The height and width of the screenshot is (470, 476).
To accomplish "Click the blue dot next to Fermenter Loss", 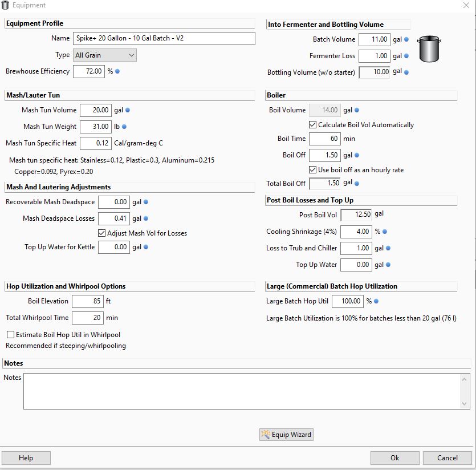I will pos(406,56).
